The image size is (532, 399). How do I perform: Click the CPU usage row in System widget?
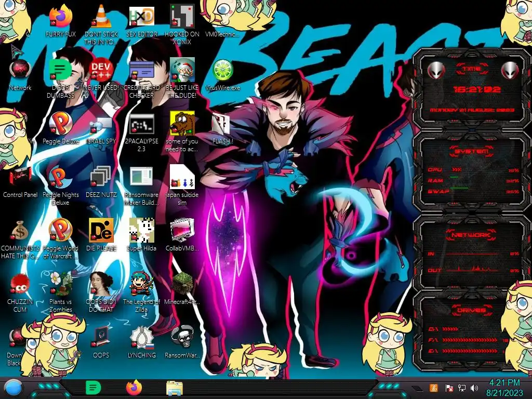473,170
